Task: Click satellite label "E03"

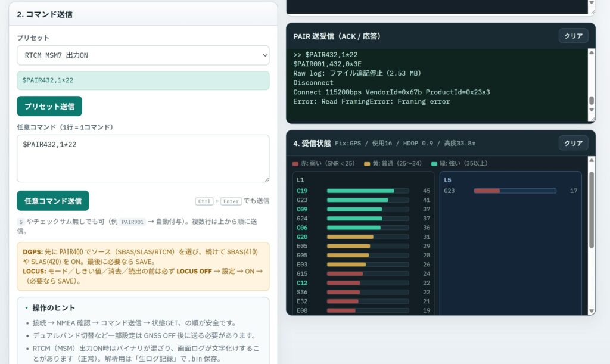Action: click(x=302, y=265)
